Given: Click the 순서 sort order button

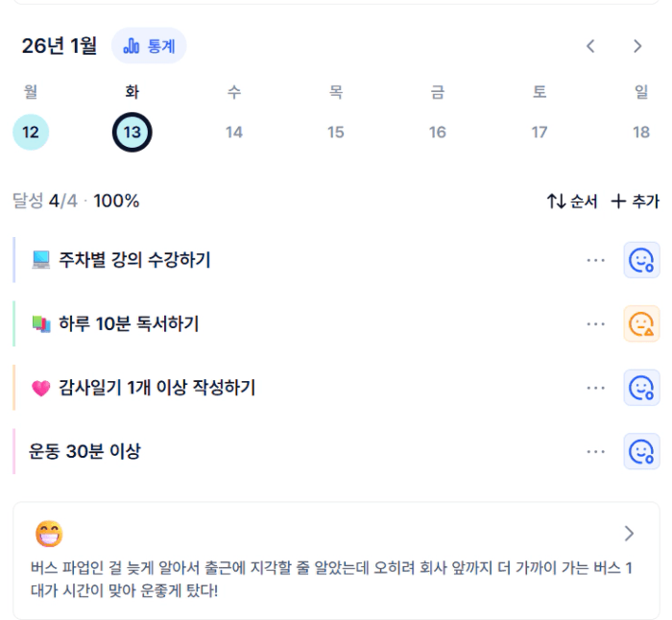Looking at the screenshot, I should pos(572,202).
